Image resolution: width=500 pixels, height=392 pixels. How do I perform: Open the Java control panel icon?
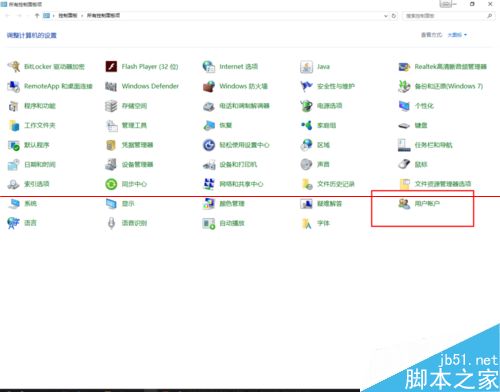pyautogui.click(x=306, y=67)
